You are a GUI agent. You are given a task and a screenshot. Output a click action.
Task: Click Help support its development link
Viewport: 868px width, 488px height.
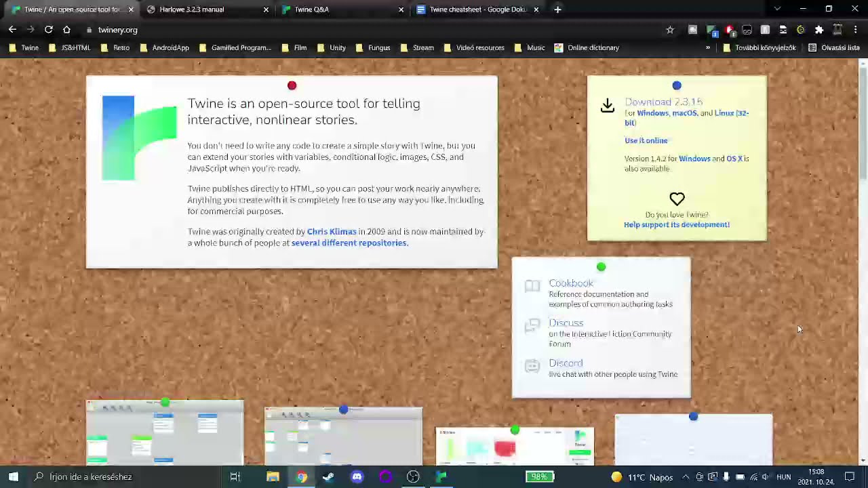pyautogui.click(x=677, y=224)
